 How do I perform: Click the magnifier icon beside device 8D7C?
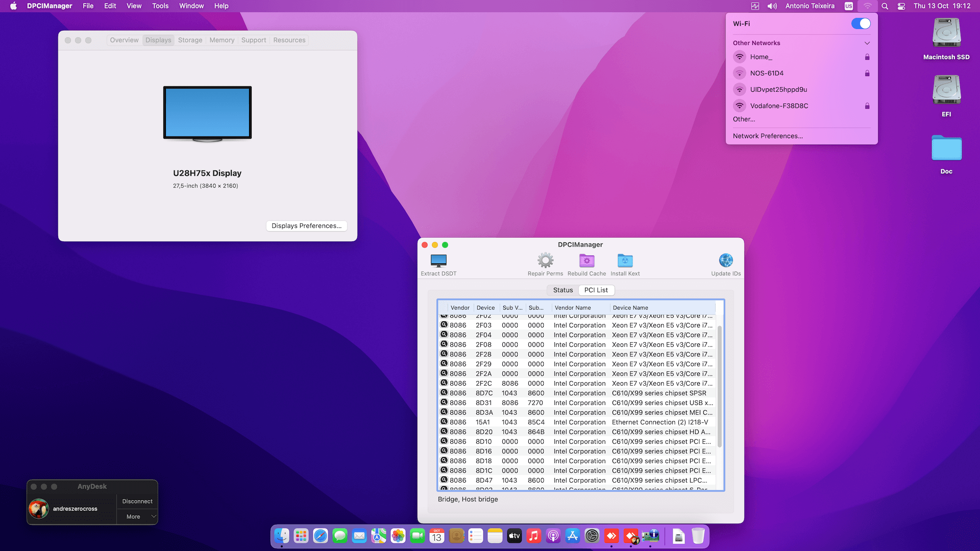point(444,393)
